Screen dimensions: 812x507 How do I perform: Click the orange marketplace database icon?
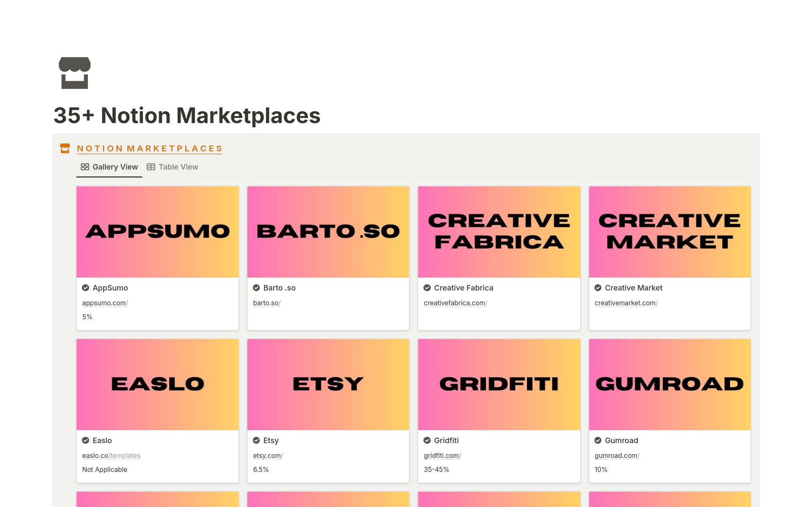pos(65,148)
